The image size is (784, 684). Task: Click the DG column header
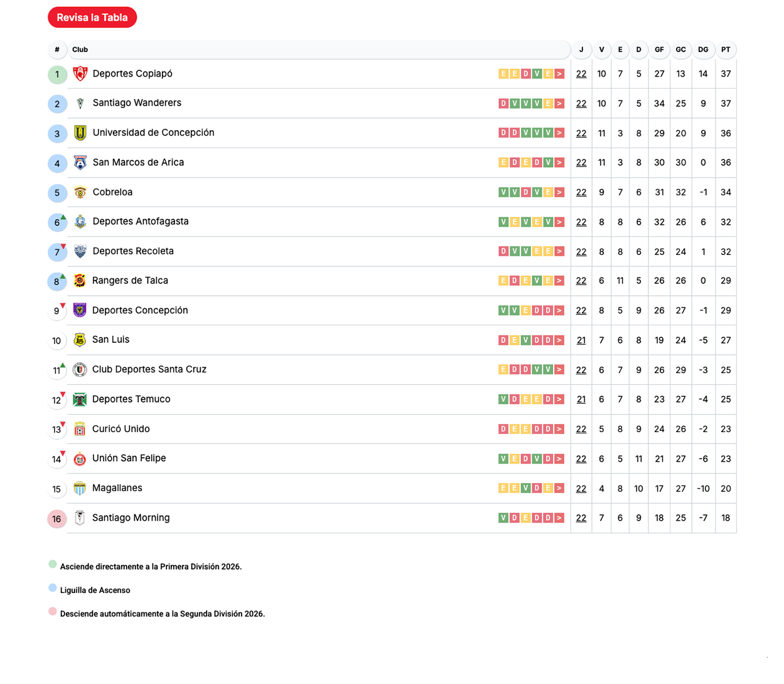coord(703,50)
